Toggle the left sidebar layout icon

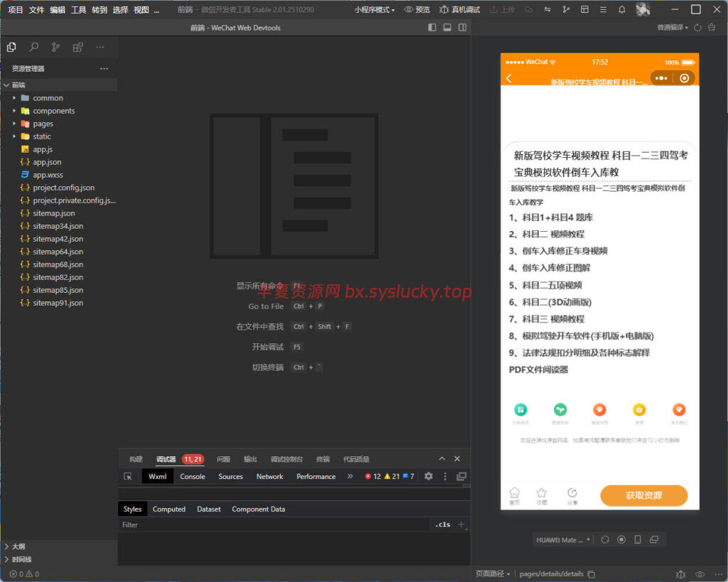click(x=432, y=28)
